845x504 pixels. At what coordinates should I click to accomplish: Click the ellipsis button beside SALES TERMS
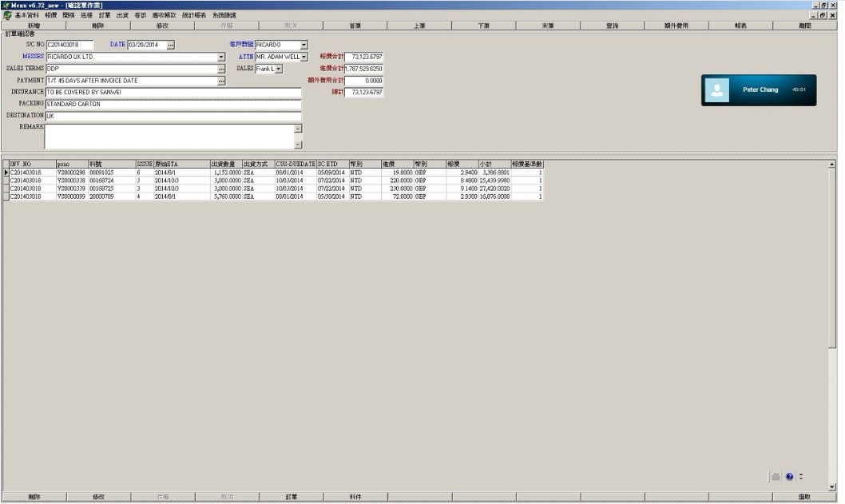[221, 69]
